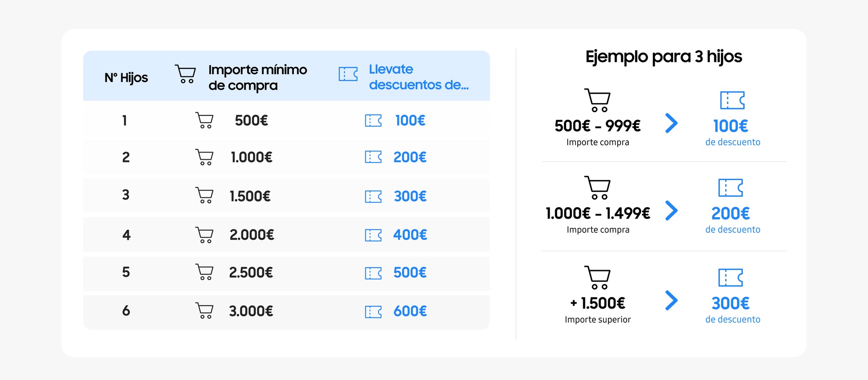Click the blue chevron after + 1.500€
This screenshot has width=868, height=380.
coord(672,300)
